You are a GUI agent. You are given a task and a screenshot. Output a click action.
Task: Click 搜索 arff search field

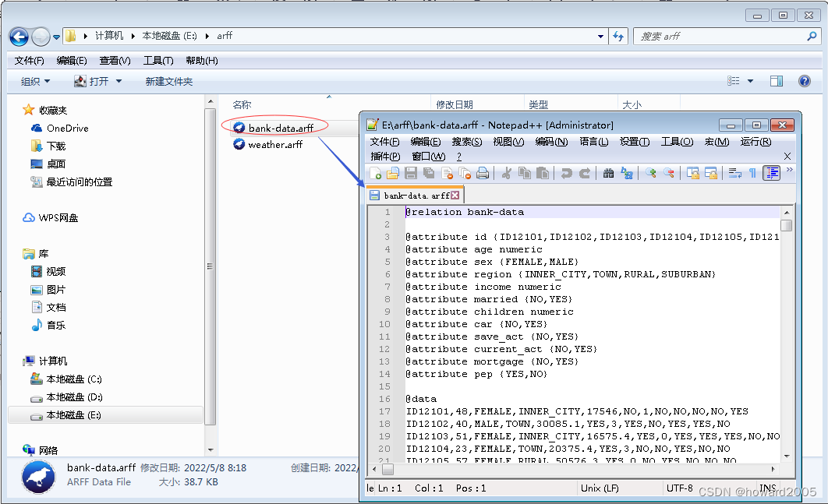tap(727, 37)
